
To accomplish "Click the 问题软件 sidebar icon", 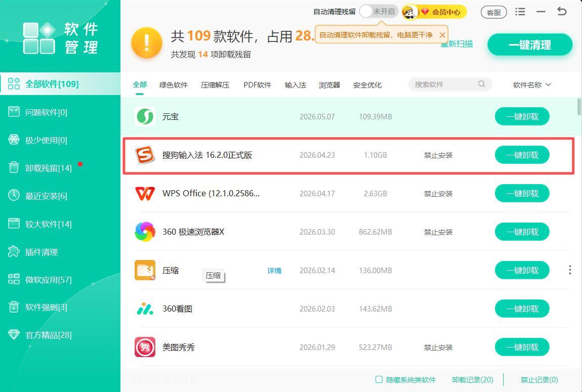I will point(14,112).
